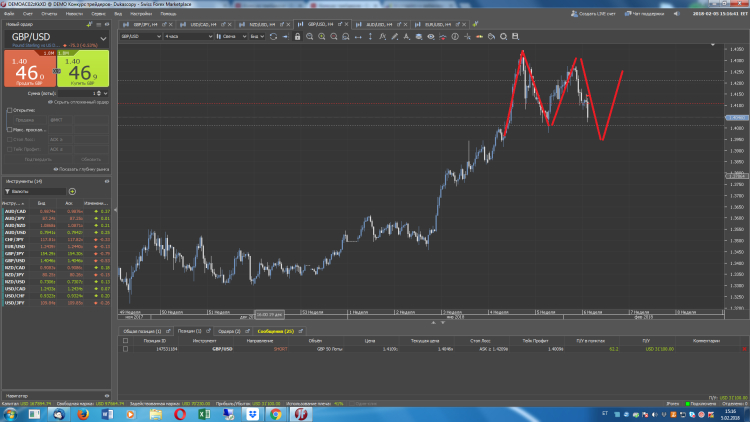Open the Настройки menu

[141, 13]
